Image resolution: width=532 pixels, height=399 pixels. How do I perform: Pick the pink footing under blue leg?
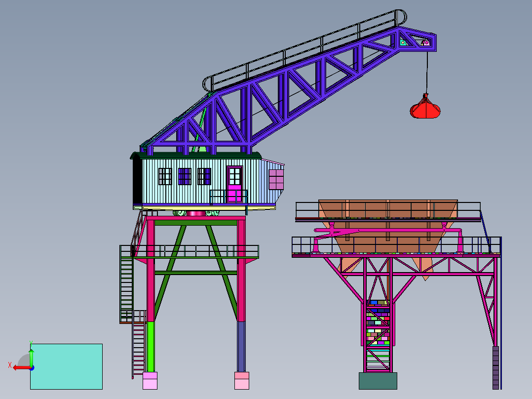tap(242, 381)
